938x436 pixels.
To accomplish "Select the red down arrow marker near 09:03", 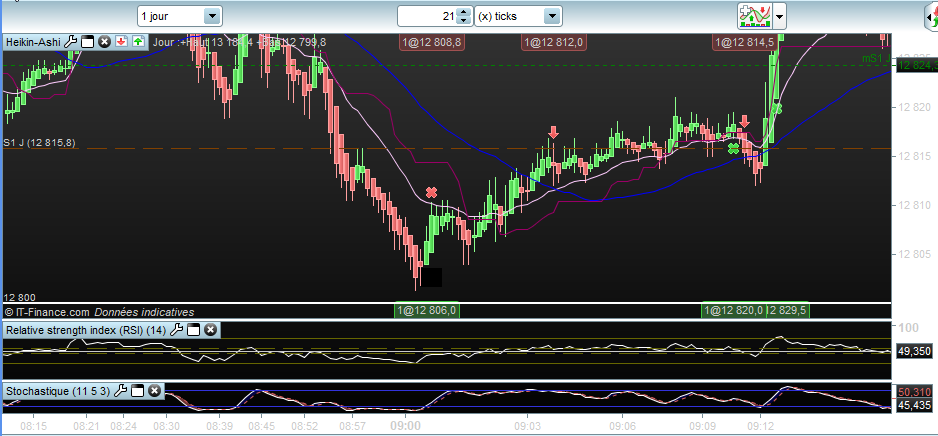I will [x=553, y=132].
